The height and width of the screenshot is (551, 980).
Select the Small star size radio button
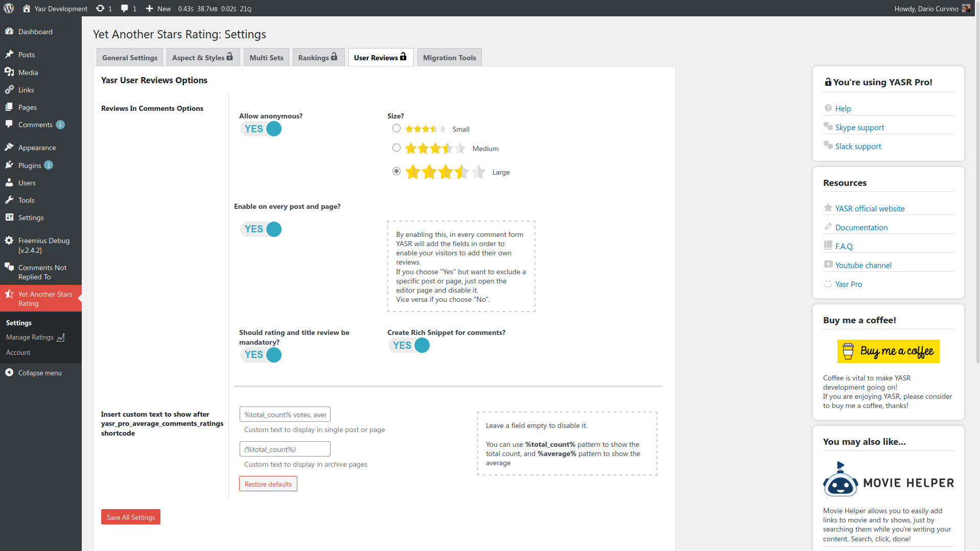[396, 128]
